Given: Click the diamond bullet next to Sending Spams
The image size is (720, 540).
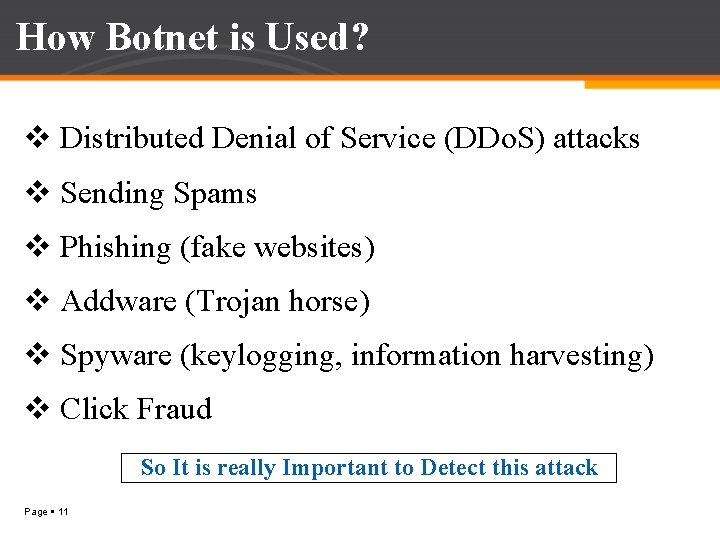Looking at the screenshot, I should pyautogui.click(x=38, y=192).
